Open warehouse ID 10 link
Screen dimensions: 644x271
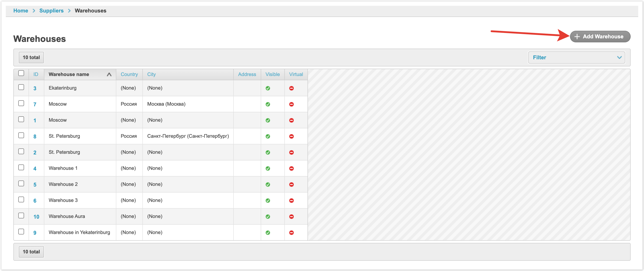(x=36, y=217)
